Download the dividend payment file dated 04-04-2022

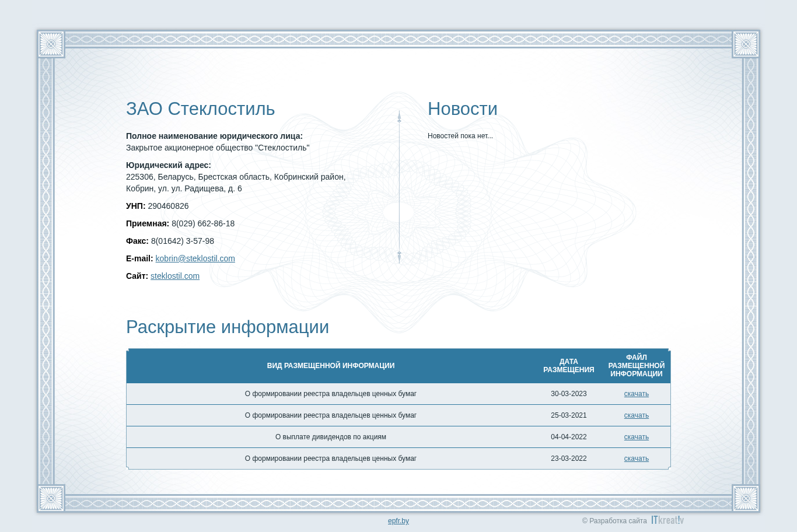[636, 437]
